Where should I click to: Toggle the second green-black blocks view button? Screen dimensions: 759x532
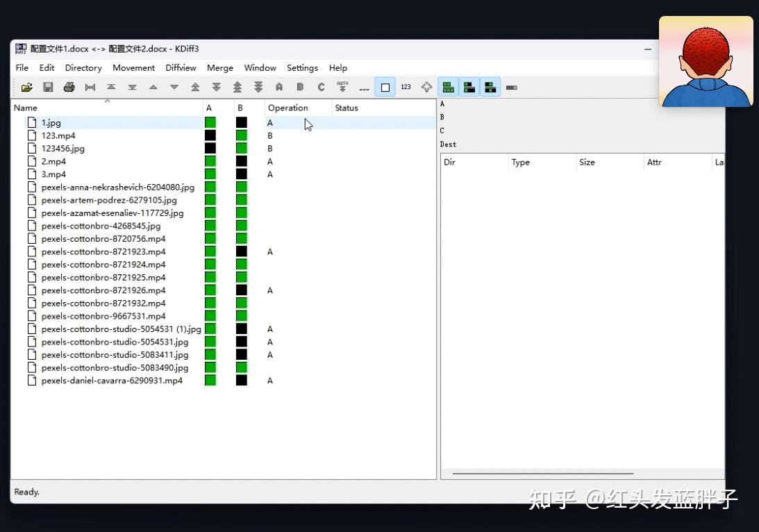(469, 87)
